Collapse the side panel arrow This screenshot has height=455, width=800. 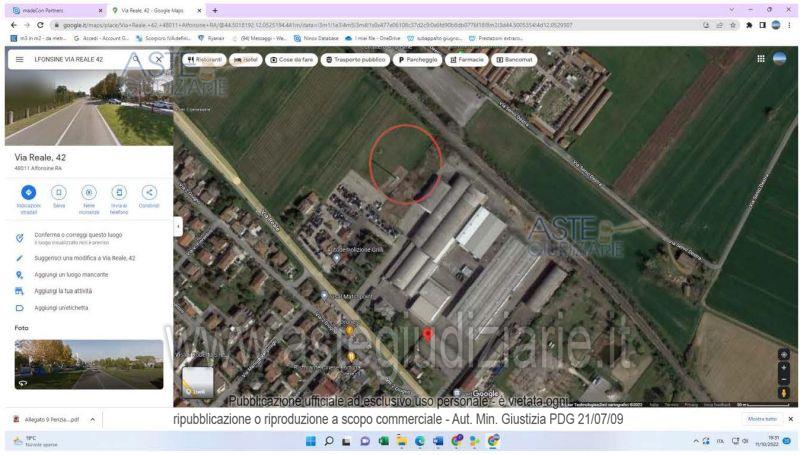(x=177, y=227)
